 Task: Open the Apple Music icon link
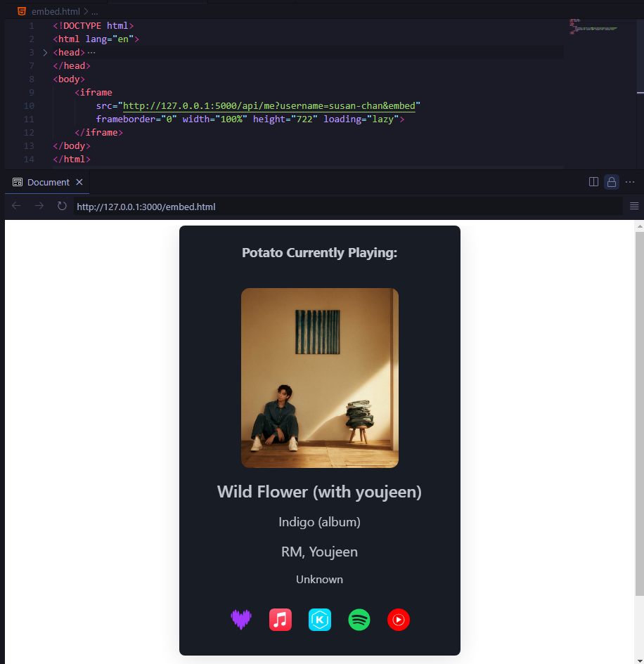[281, 620]
